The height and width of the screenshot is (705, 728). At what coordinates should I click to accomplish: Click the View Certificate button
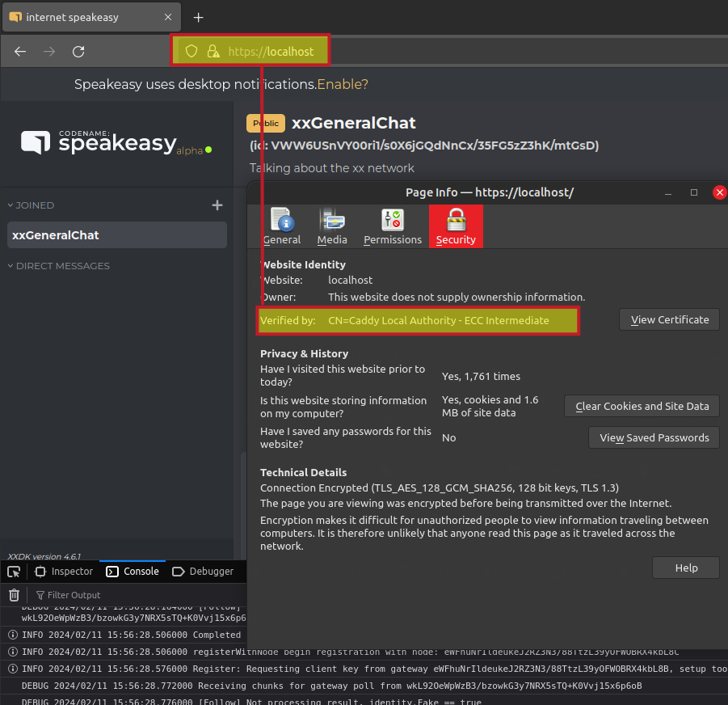[x=669, y=320]
